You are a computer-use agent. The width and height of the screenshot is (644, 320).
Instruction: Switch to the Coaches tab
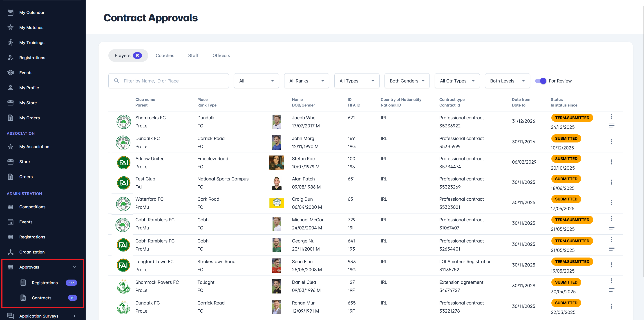point(165,56)
